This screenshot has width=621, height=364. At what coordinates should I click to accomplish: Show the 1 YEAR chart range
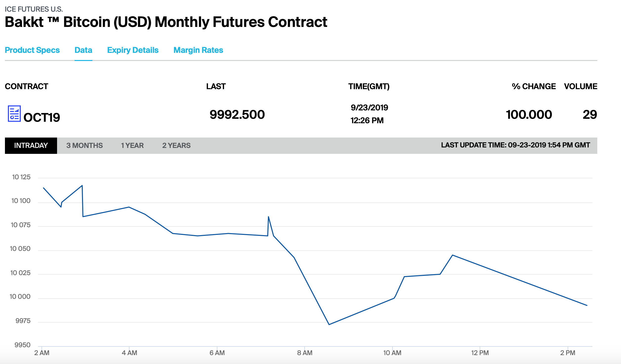click(132, 145)
